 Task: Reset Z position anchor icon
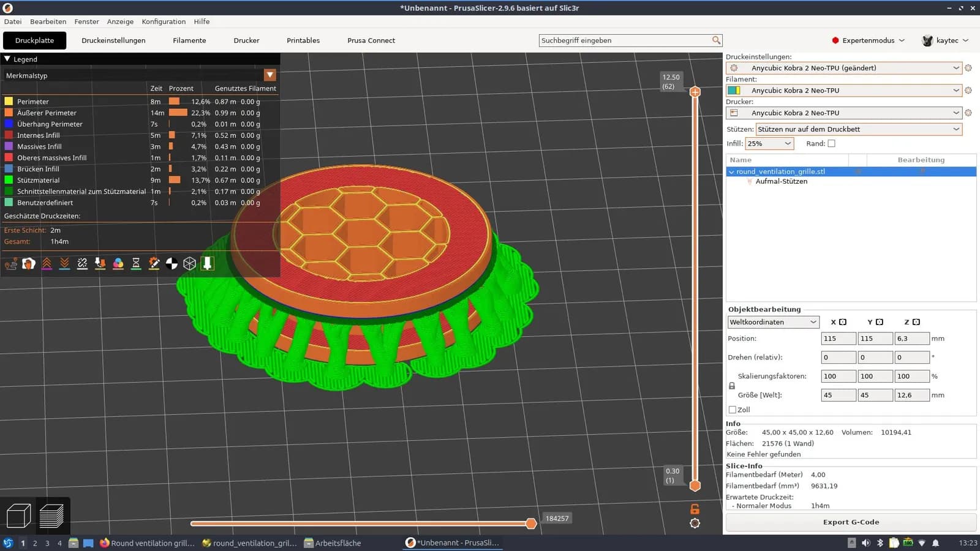916,322
